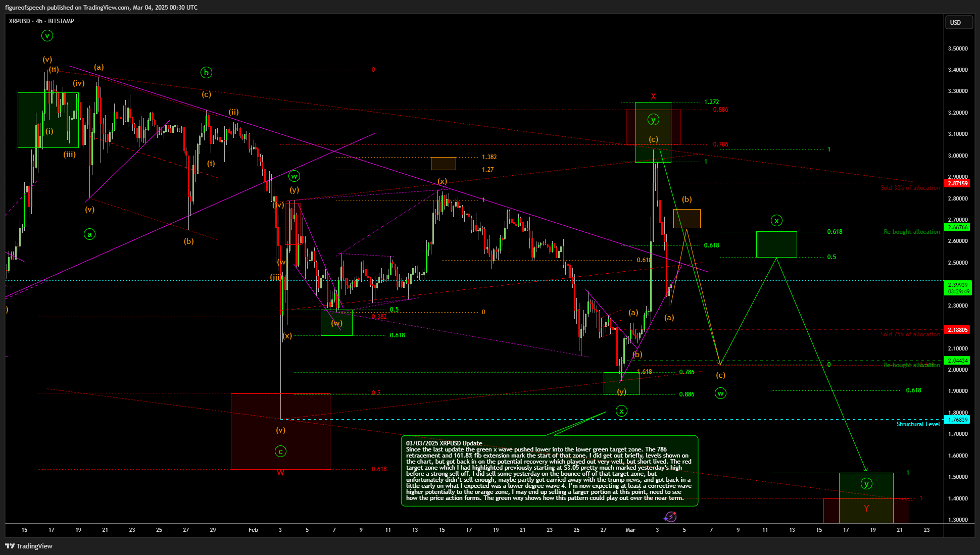Click the red Y wave label at bottom right
This screenshot has height=555, width=980.
click(x=866, y=508)
